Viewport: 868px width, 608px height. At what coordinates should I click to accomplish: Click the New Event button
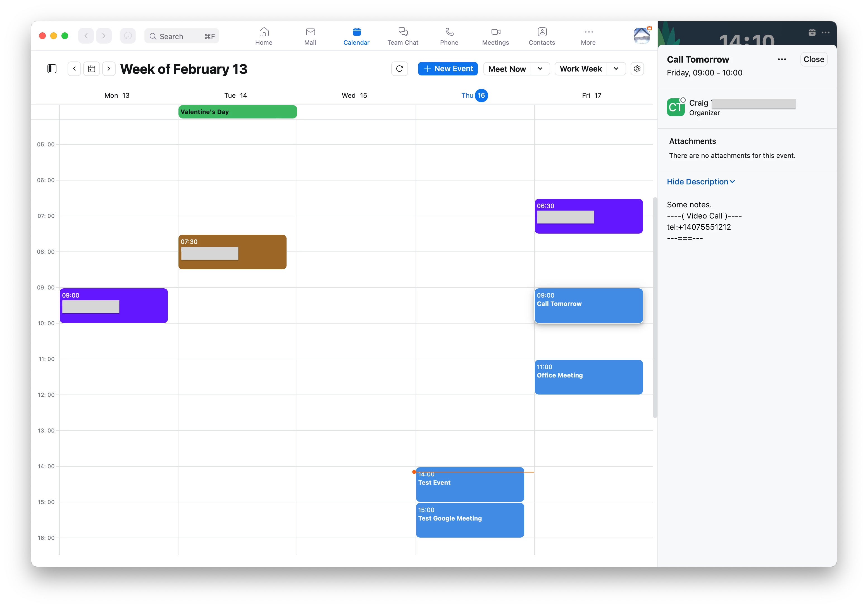point(448,69)
